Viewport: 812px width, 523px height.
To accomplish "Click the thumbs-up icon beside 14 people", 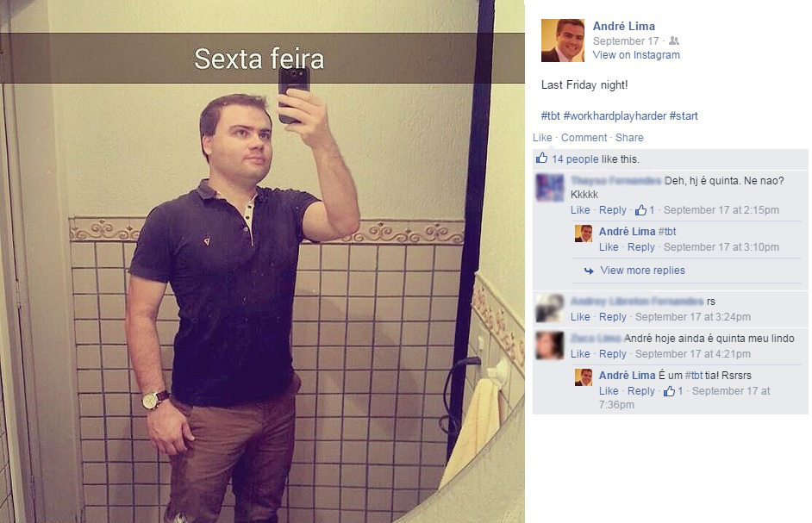I will pyautogui.click(x=541, y=158).
